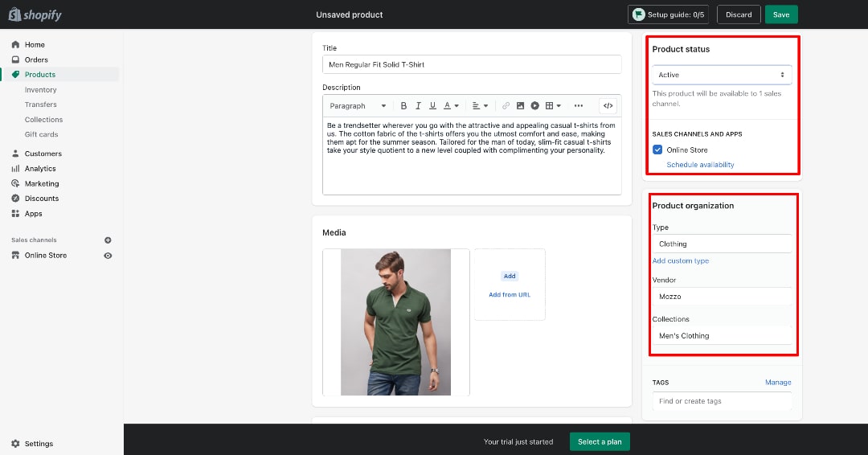Viewport: 868px width, 455px height.
Task: Open Marketing section
Action: [x=42, y=184]
